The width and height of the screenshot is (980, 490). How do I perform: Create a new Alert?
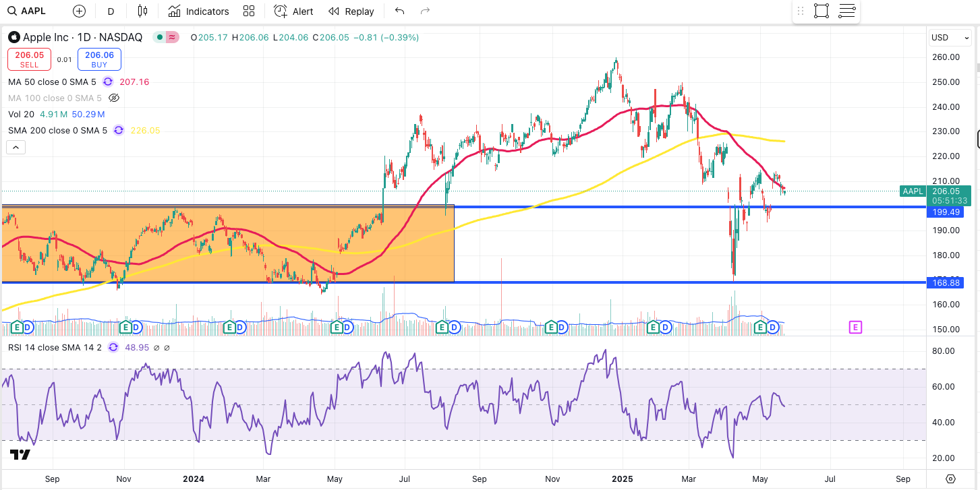coord(294,11)
